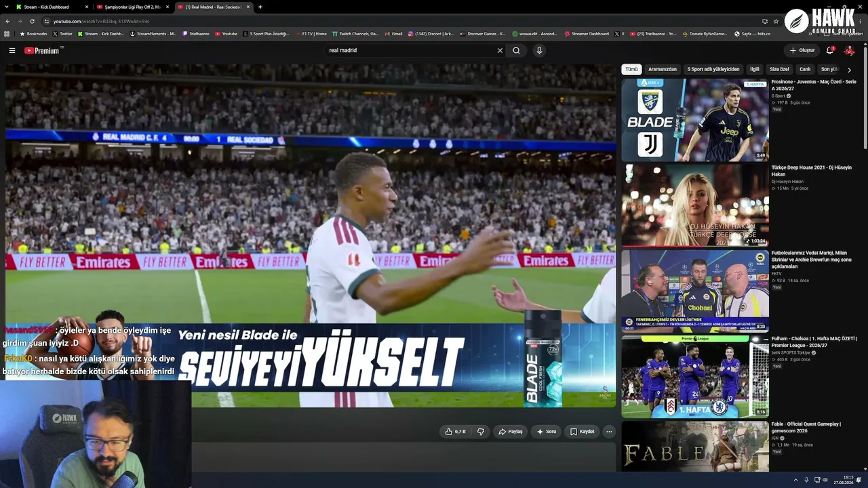Open Fable Official Quest Gameplay thumbnail

click(x=695, y=446)
